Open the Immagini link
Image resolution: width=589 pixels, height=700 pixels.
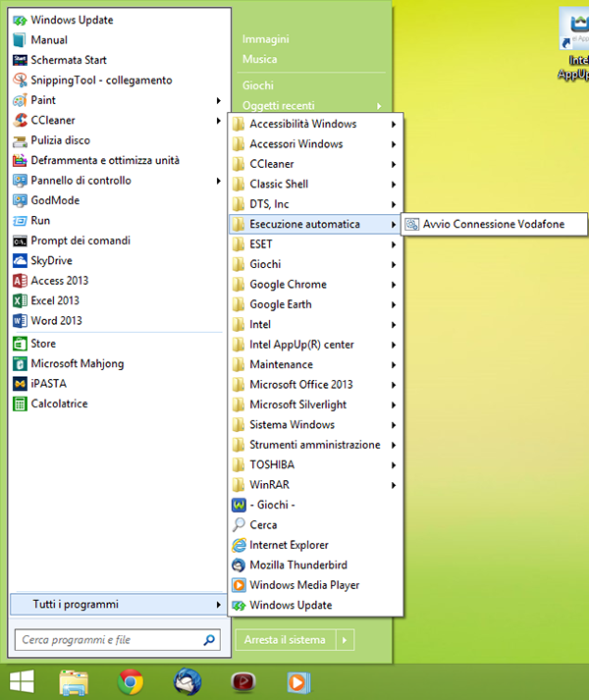tap(265, 39)
